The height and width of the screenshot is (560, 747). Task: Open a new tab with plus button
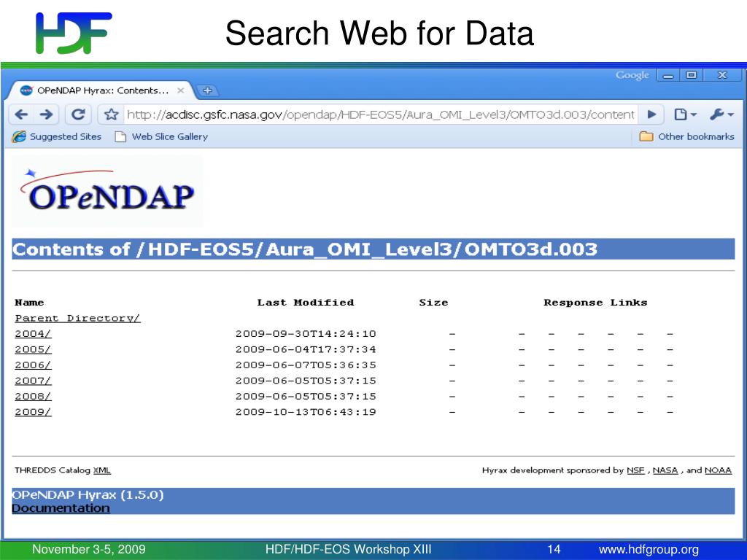tap(207, 90)
